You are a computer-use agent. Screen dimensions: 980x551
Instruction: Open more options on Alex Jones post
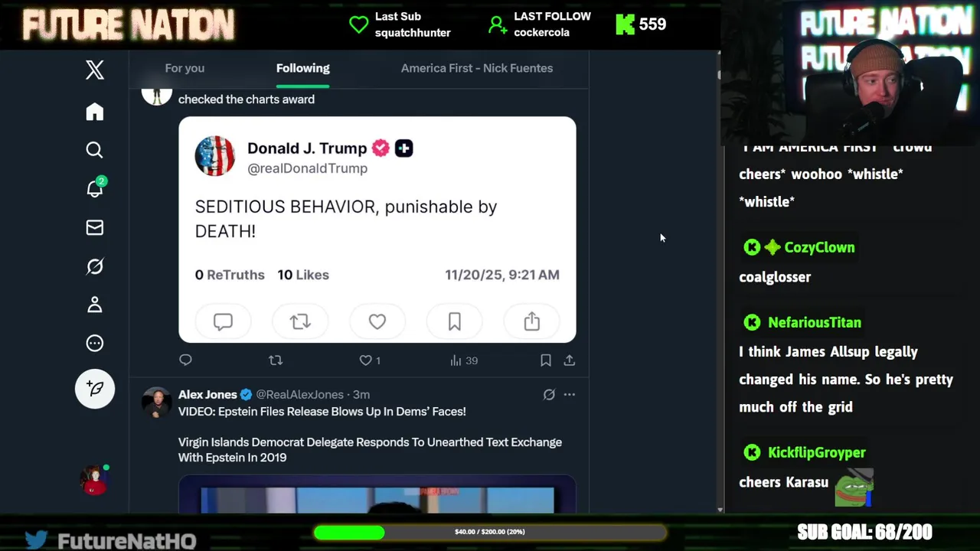point(570,395)
